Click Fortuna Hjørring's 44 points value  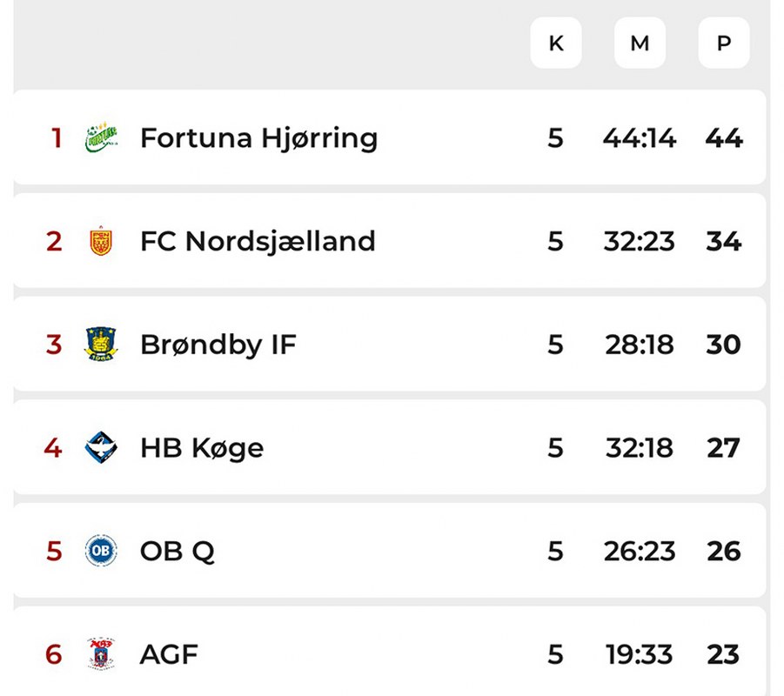click(723, 137)
